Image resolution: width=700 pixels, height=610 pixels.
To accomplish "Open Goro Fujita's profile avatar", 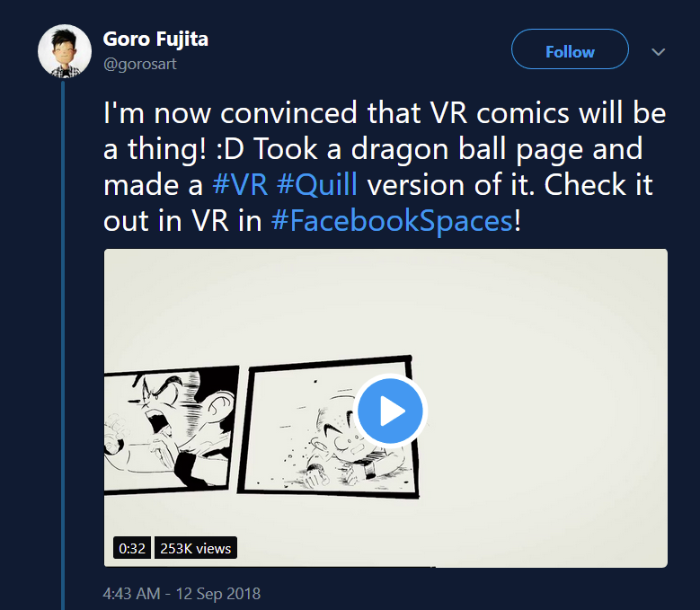I will [64, 51].
